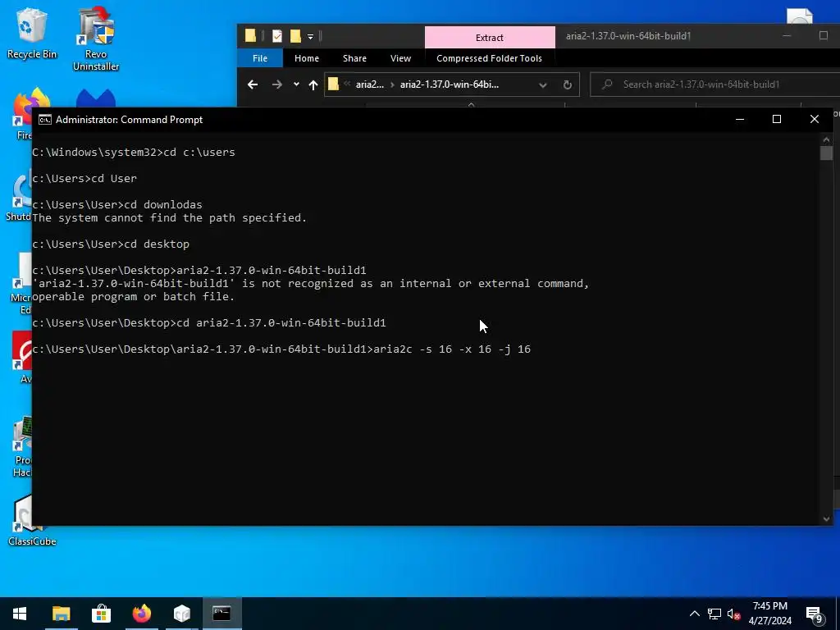This screenshot has height=630, width=840.
Task: Minimize the Command Prompt window
Action: (740, 119)
